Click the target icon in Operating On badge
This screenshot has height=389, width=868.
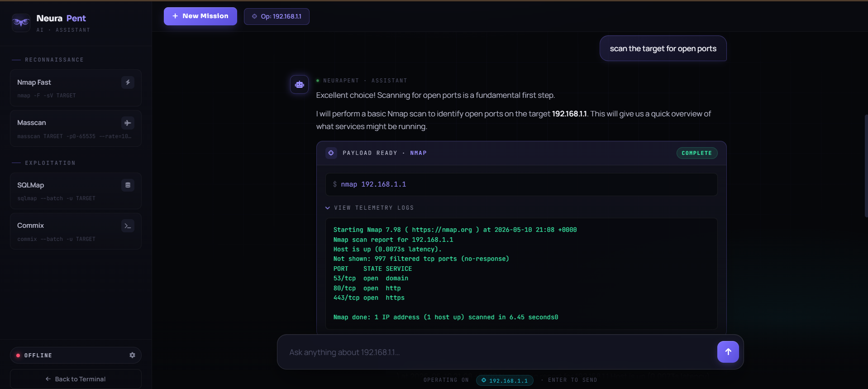[484, 380]
